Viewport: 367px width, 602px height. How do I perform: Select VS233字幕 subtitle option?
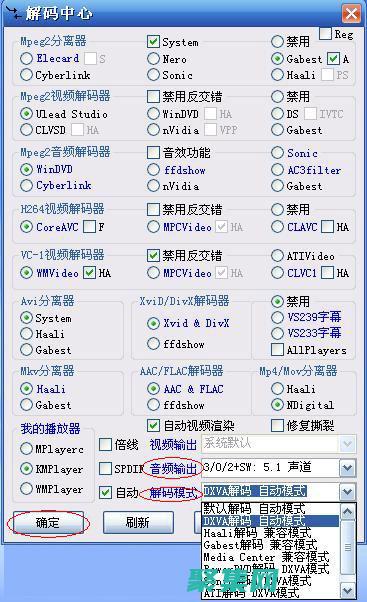277,333
